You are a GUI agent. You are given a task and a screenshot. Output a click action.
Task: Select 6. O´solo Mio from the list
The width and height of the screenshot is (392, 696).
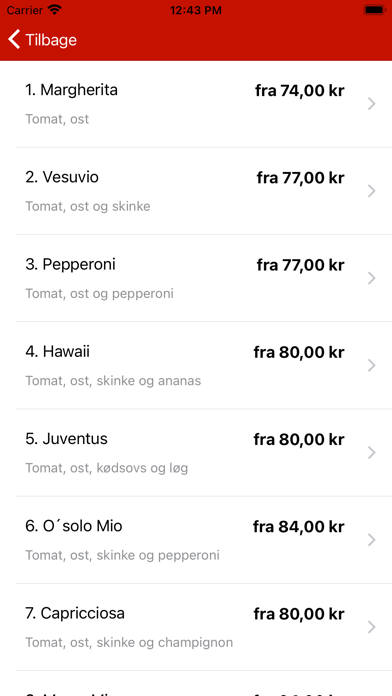coord(74,526)
